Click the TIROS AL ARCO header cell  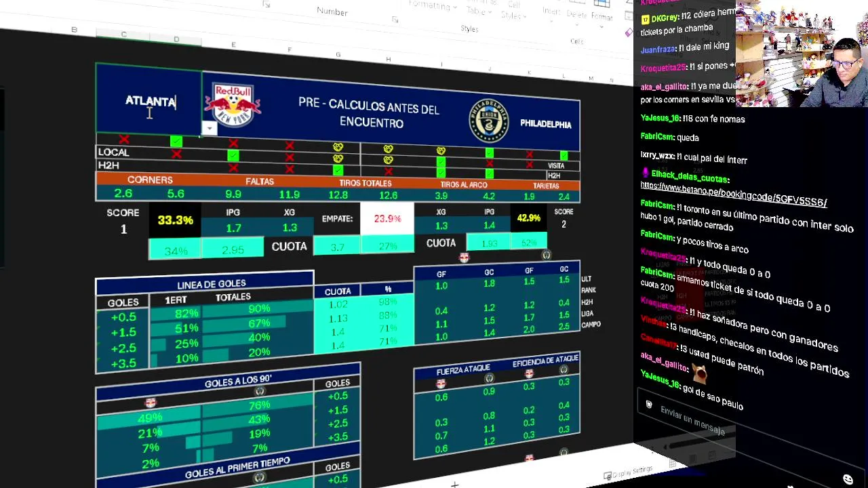click(x=464, y=184)
